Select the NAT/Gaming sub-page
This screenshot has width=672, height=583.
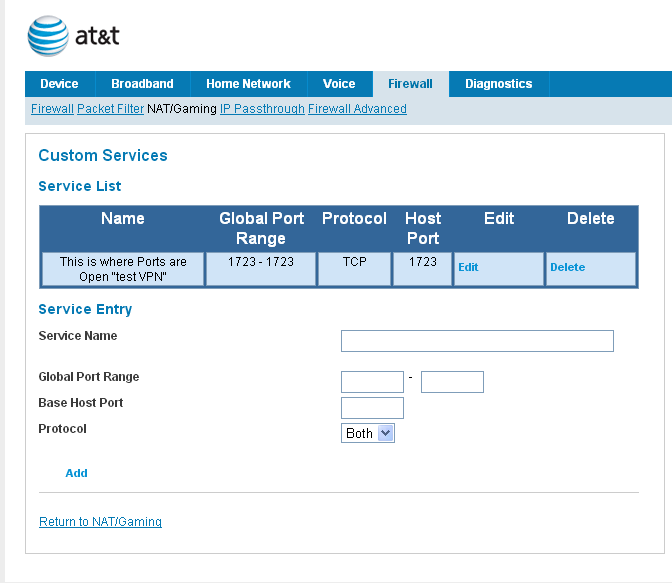point(181,109)
